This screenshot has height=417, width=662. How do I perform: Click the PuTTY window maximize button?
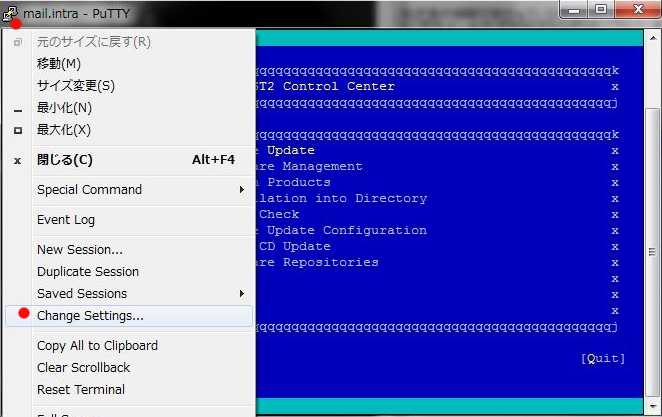[601, 9]
